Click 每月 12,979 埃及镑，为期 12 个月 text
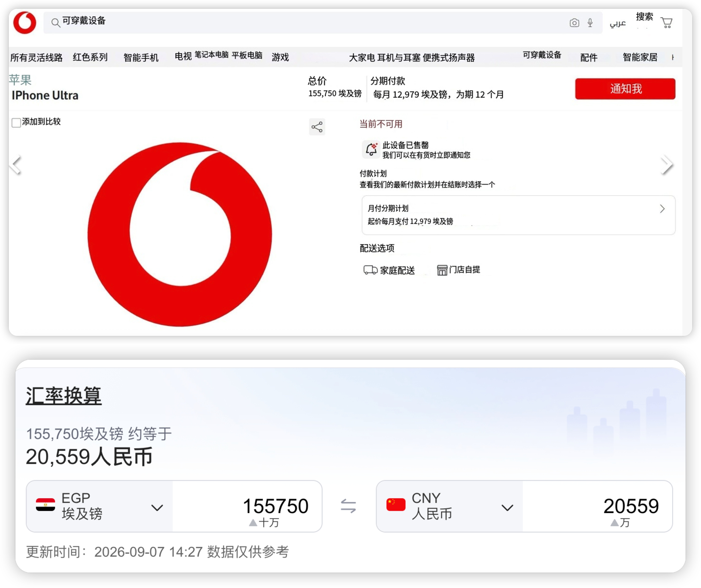 click(438, 94)
